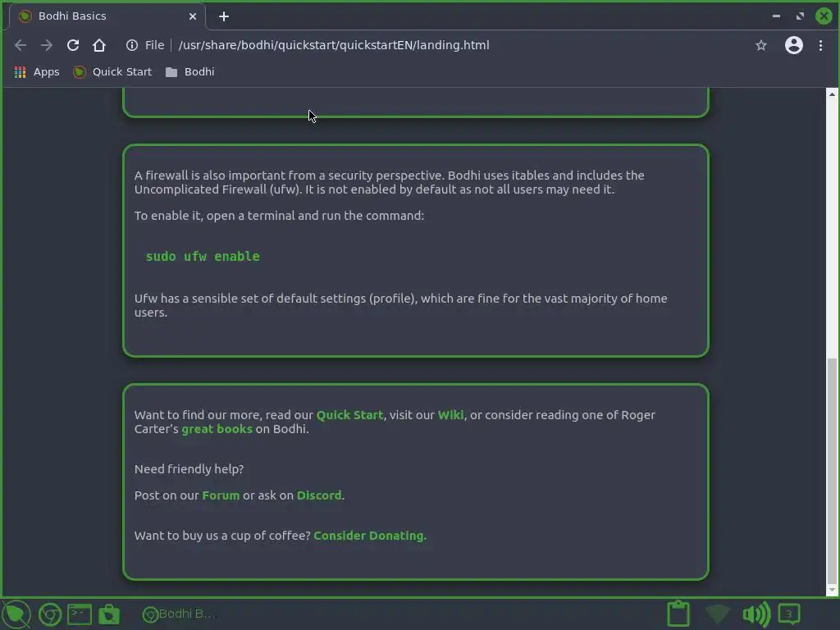Go back to previous page
The width and height of the screenshot is (840, 630).
(21, 46)
